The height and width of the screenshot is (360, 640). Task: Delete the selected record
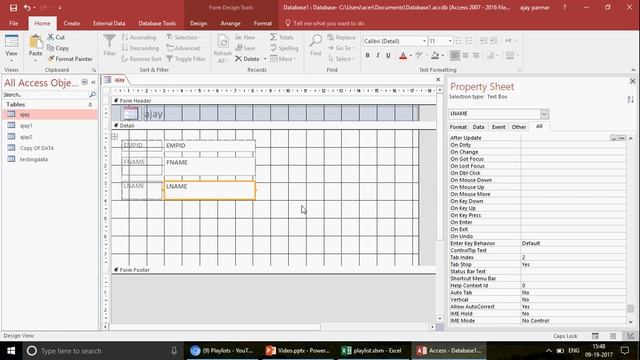pyautogui.click(x=247, y=59)
